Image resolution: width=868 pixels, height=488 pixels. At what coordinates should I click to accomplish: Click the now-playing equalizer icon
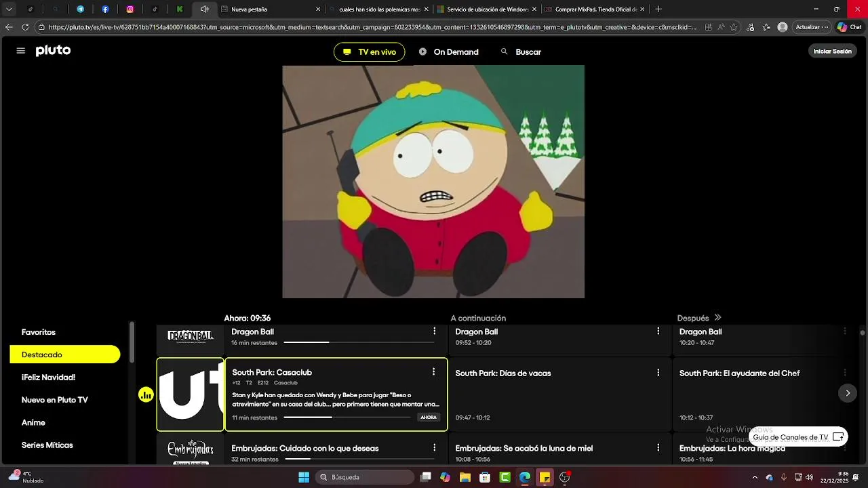tap(146, 394)
